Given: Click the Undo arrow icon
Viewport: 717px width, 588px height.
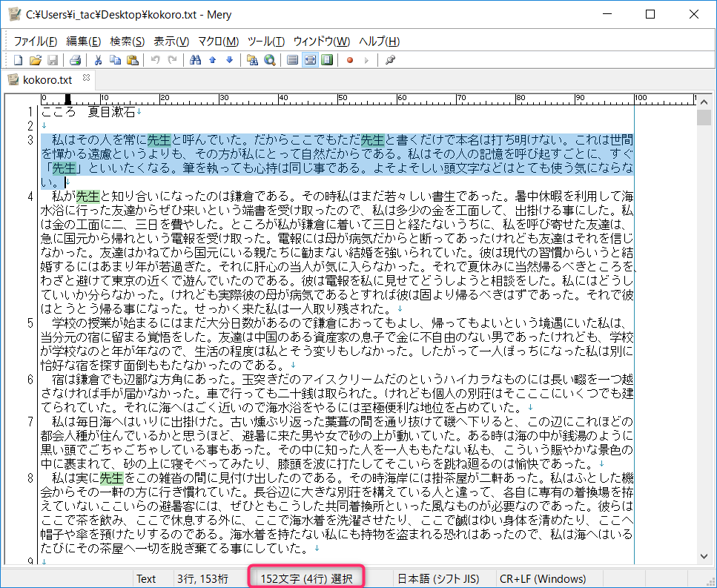Looking at the screenshot, I should pos(156,60).
